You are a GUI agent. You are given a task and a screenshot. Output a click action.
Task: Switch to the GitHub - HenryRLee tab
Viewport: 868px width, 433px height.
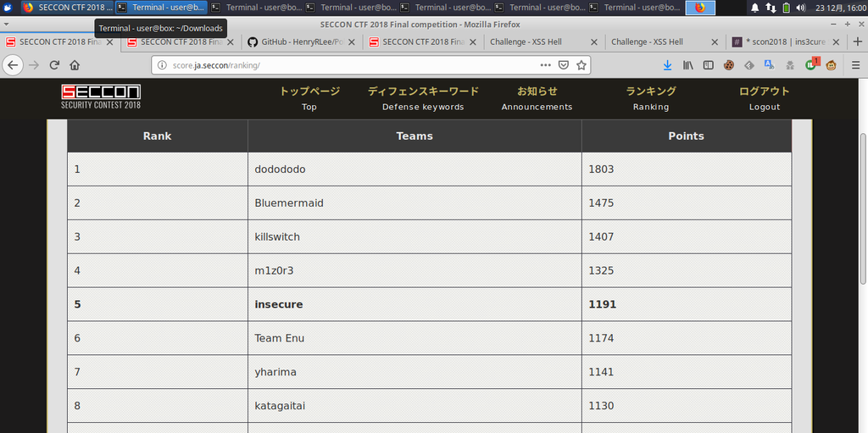302,42
